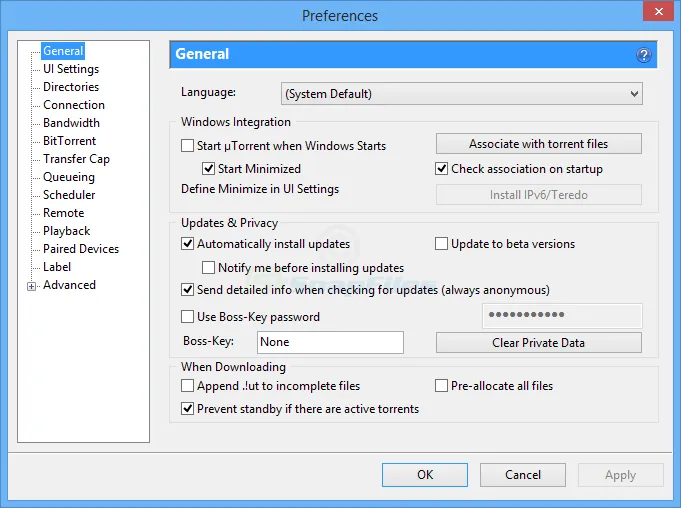
Task: Enable Update to beta versions
Action: click(441, 244)
